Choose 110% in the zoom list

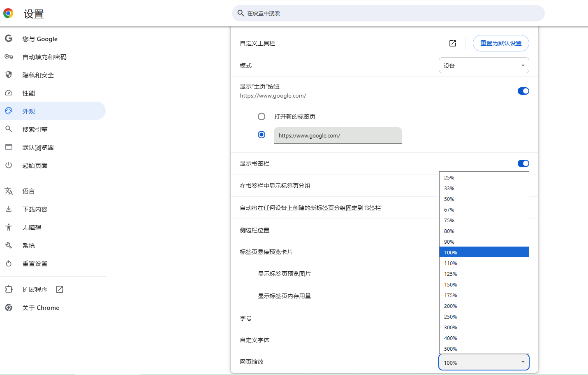point(484,263)
